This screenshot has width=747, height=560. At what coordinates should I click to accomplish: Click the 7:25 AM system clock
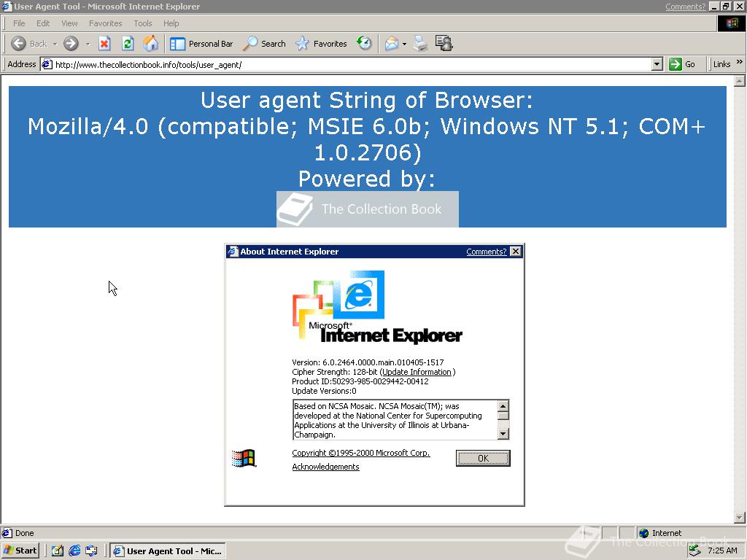[x=722, y=551]
